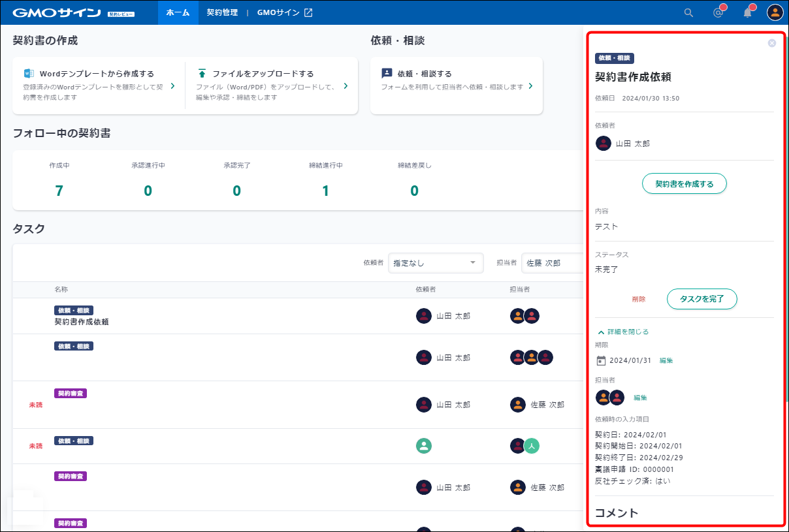Click 編集 next to the deadline date

click(666, 360)
